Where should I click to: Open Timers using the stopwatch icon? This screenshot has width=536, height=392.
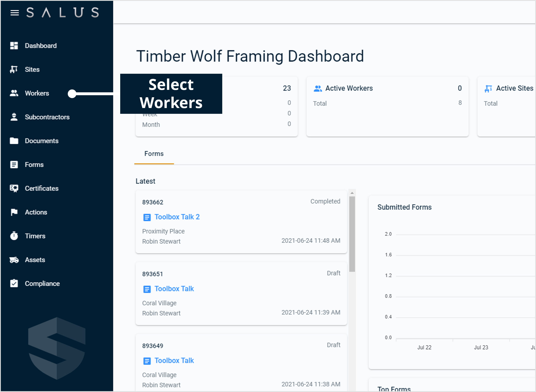click(x=14, y=236)
